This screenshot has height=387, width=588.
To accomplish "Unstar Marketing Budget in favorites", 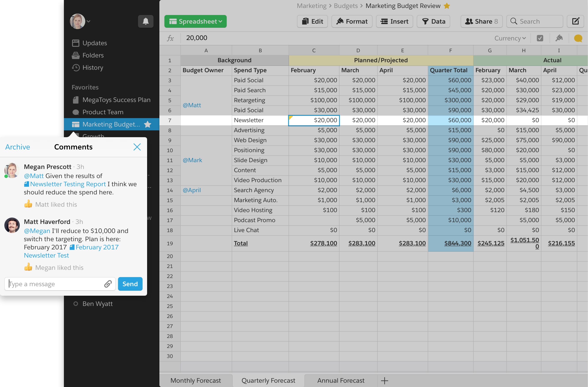I will (148, 124).
